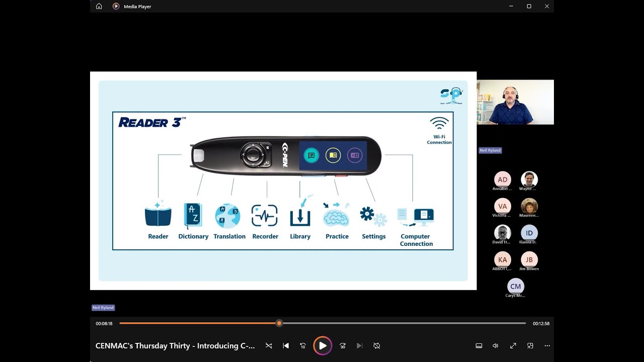644x362 pixels.
Task: Close the Media Player window
Action: [x=546, y=7]
